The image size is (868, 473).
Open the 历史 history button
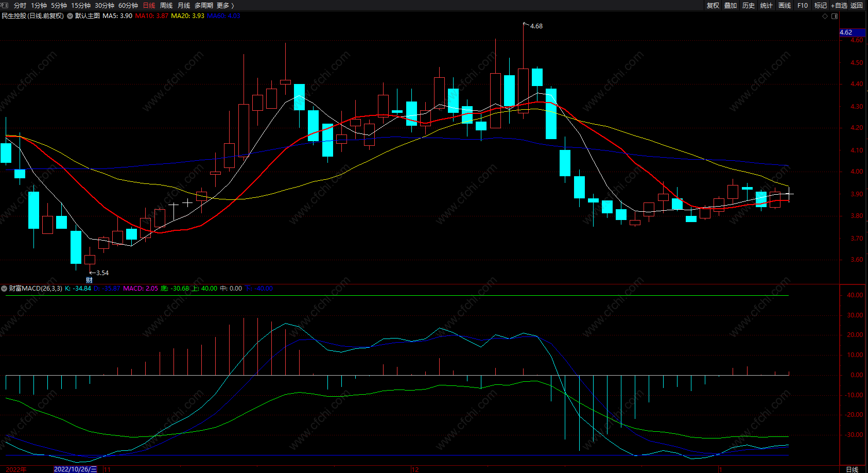(749, 6)
